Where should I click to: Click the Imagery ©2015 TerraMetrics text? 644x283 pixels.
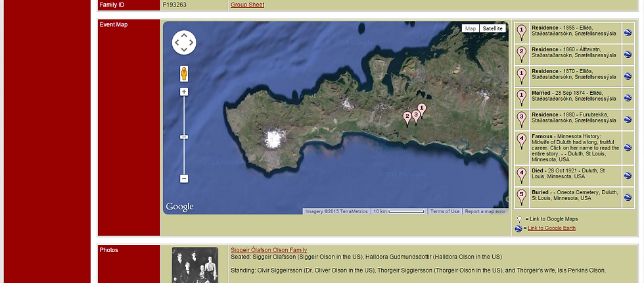pyautogui.click(x=336, y=211)
